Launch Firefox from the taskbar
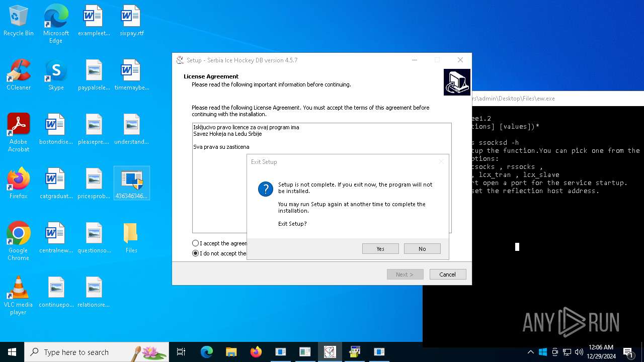The height and width of the screenshot is (362, 644). [256, 352]
